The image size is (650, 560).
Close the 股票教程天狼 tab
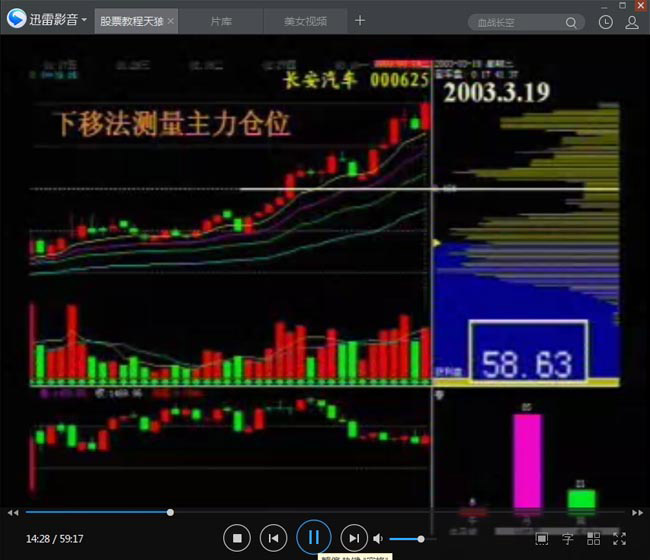pyautogui.click(x=171, y=21)
